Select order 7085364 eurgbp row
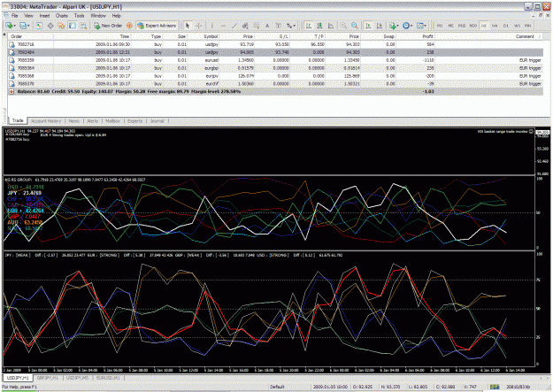This screenshot has height=392, width=553. tap(275, 68)
